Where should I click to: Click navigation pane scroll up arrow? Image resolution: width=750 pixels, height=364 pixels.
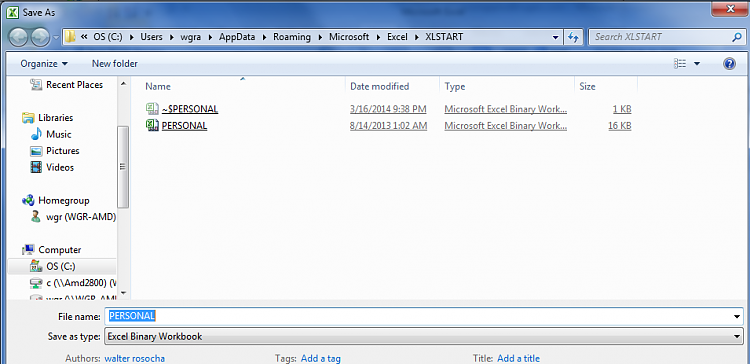(x=123, y=84)
